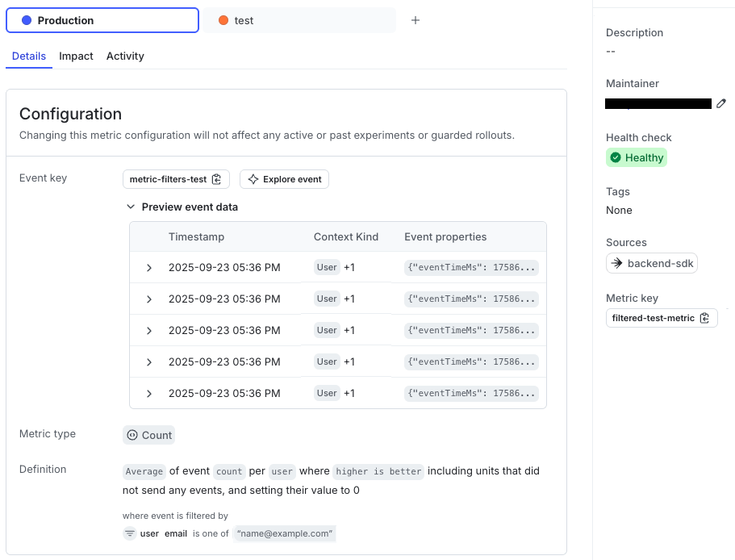The width and height of the screenshot is (735, 560).
Task: Click the name@example.com filter value chip
Action: 284,533
